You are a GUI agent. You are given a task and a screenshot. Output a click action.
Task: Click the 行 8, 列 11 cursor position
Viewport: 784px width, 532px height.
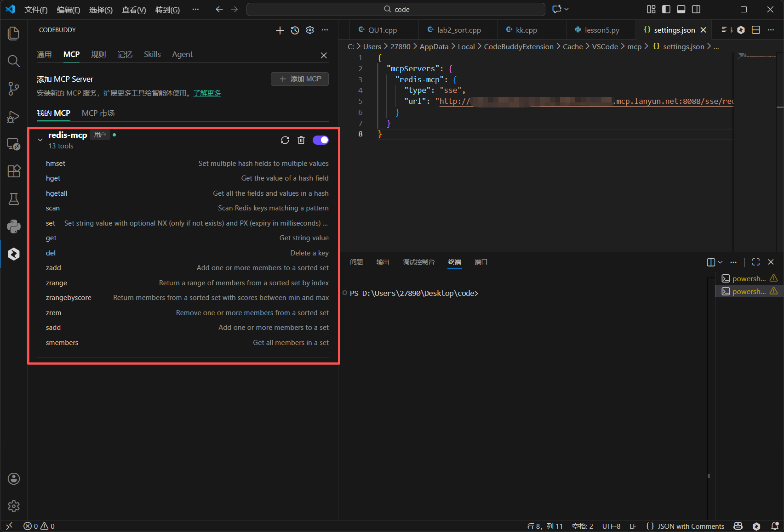(x=545, y=526)
